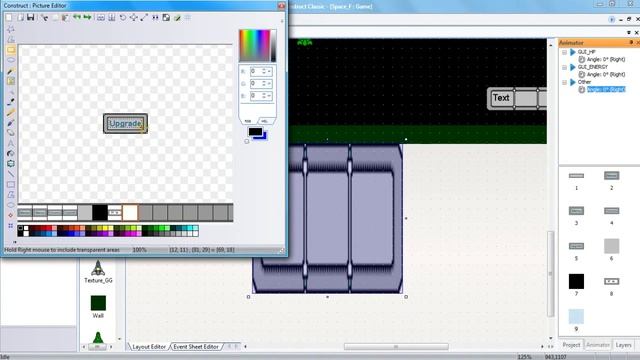
Task: Switch to the RGB color tab
Action: tap(248, 121)
